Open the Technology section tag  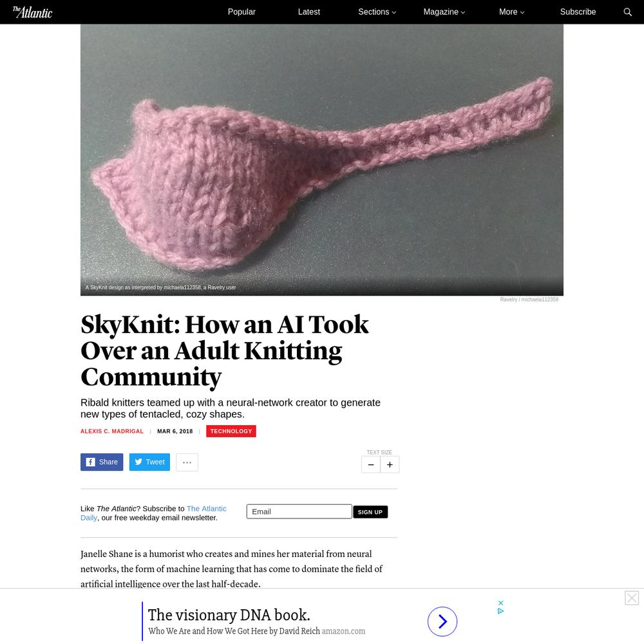[x=231, y=431]
